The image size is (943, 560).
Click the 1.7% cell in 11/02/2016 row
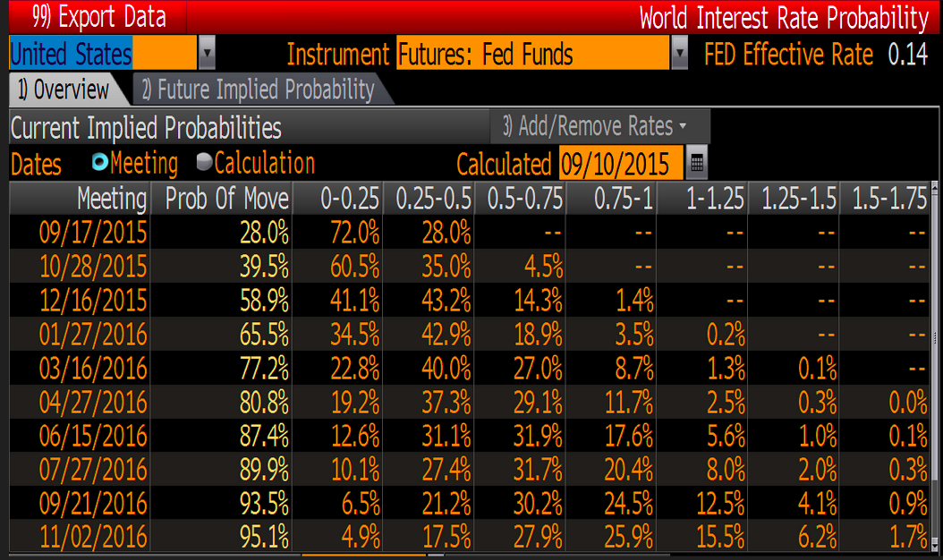(909, 537)
